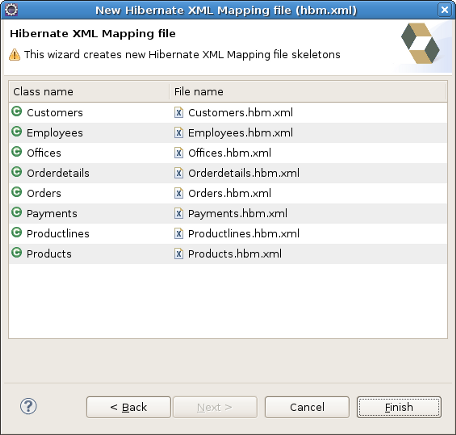Click the Class name column header
Image resolution: width=456 pixels, height=435 pixels.
click(x=89, y=92)
